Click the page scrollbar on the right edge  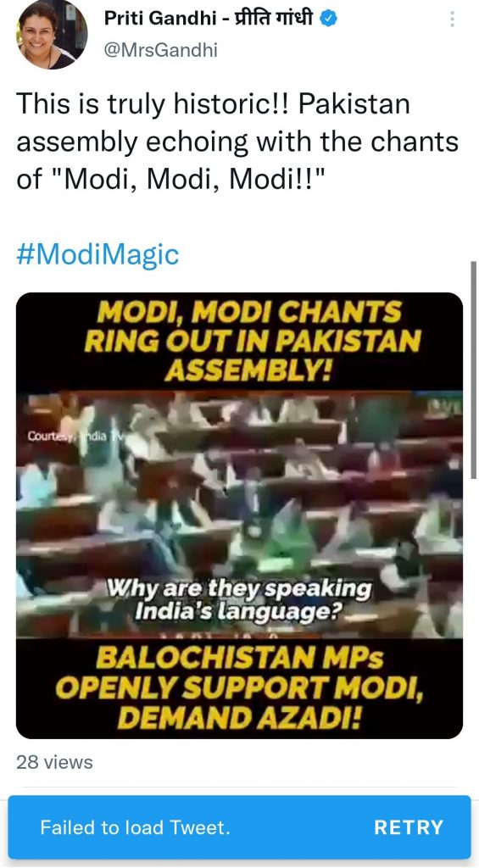pos(473,370)
